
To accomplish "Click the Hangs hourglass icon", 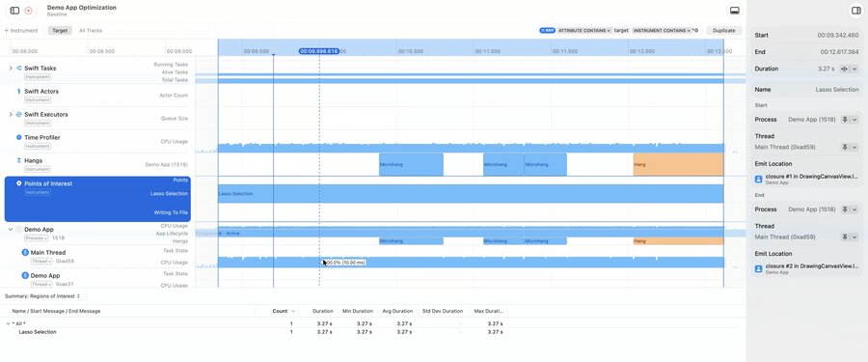I will click(x=19, y=160).
